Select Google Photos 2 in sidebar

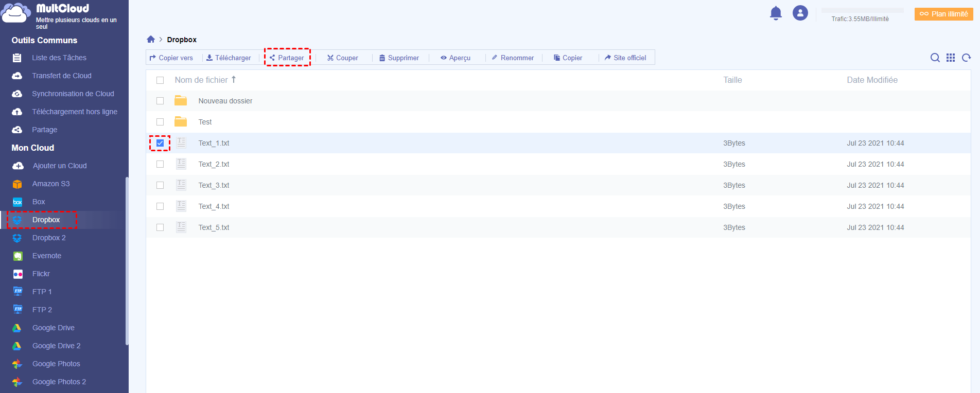(59, 382)
